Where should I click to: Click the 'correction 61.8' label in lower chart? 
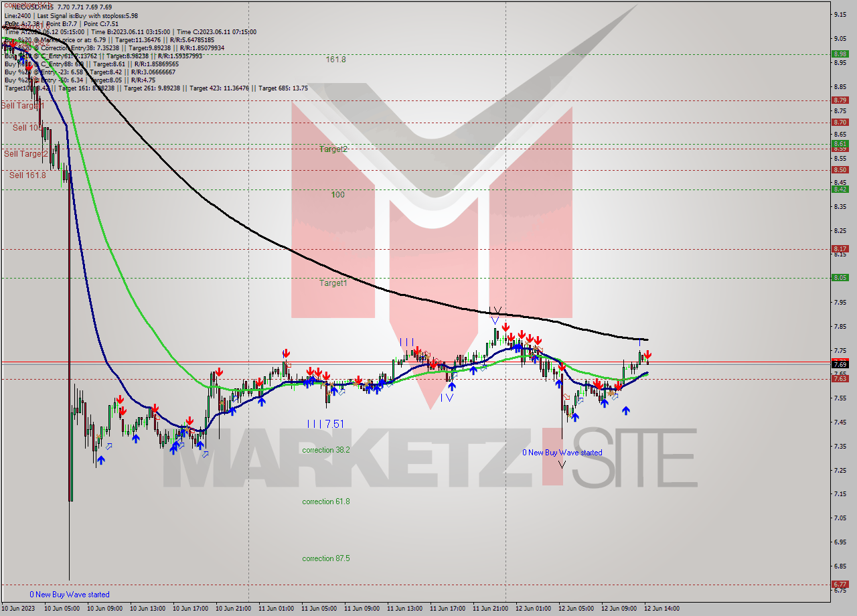click(326, 502)
